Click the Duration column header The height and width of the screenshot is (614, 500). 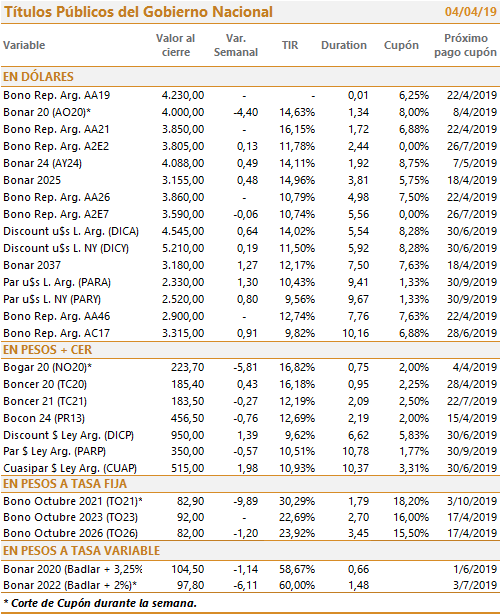point(344,45)
